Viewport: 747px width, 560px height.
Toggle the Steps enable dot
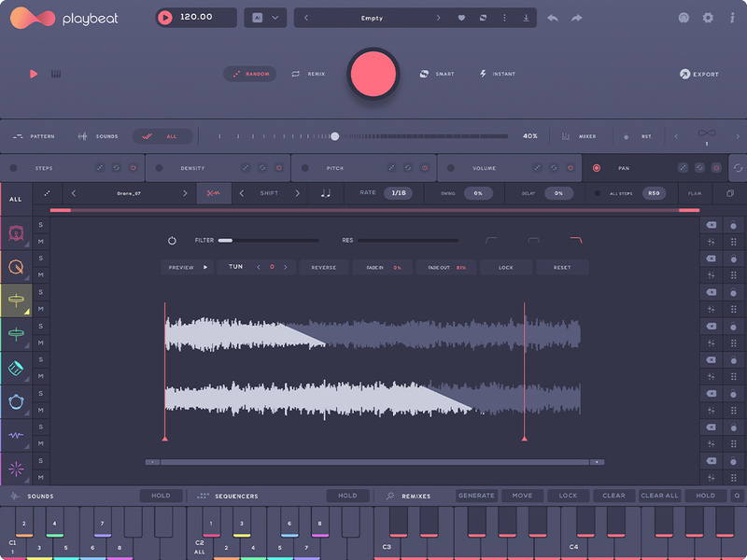click(13, 168)
